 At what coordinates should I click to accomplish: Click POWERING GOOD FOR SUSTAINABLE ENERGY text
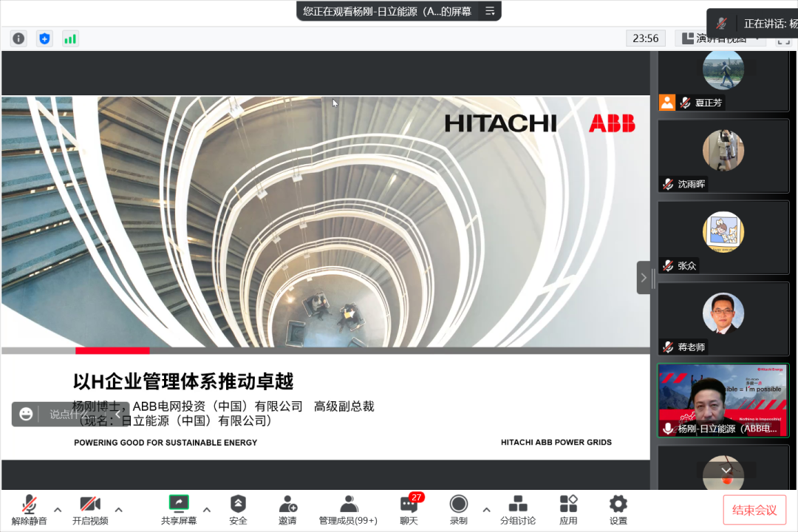tap(166, 443)
